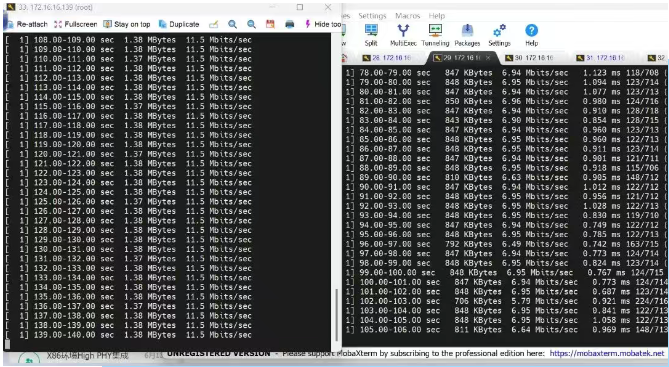This screenshot has height=367, width=669.
Task: Print terminal text using printer icon
Action: 290,24
